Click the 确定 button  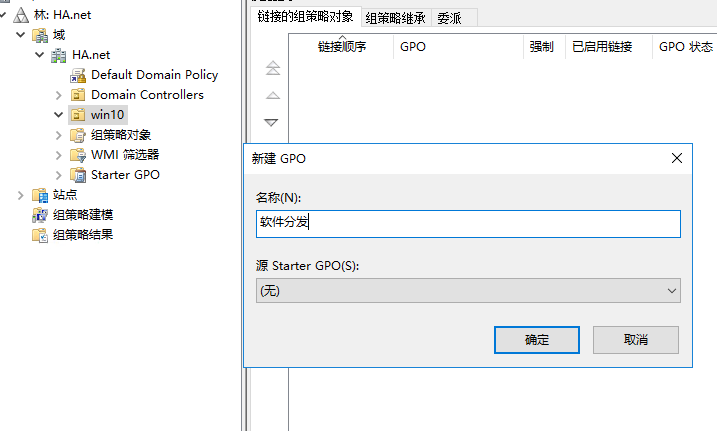pos(536,340)
